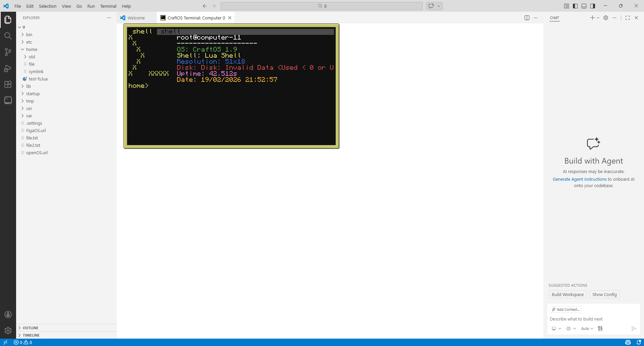644x346 pixels.
Task: Open notifications bell in status bar
Action: coord(639,342)
